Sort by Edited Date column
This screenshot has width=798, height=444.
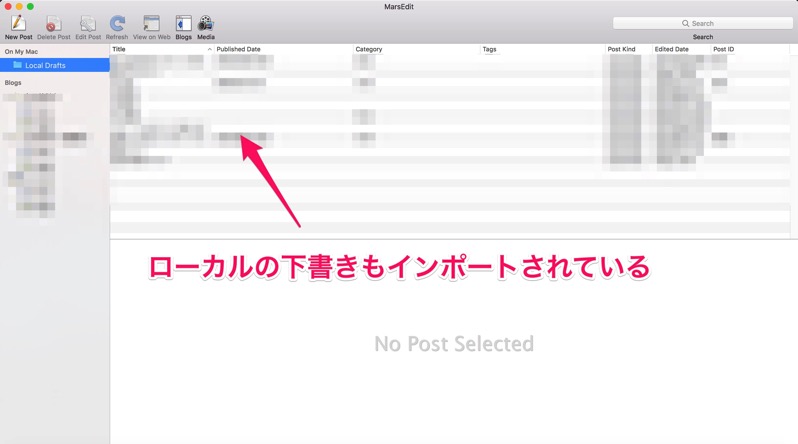point(681,49)
